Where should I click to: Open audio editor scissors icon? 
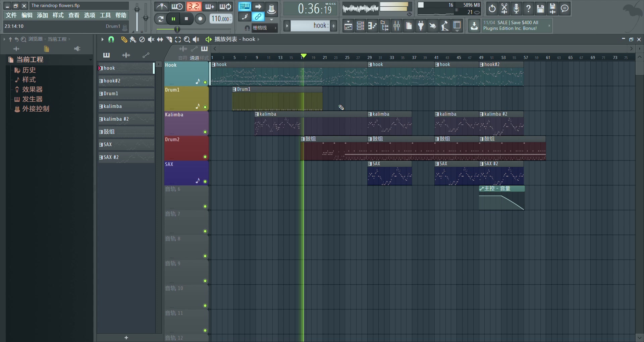[x=504, y=8]
